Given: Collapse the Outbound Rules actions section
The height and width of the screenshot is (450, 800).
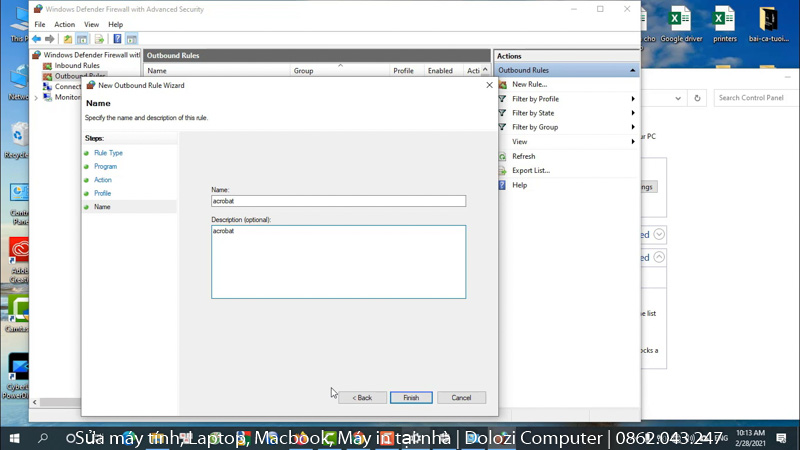Looking at the screenshot, I should point(632,71).
